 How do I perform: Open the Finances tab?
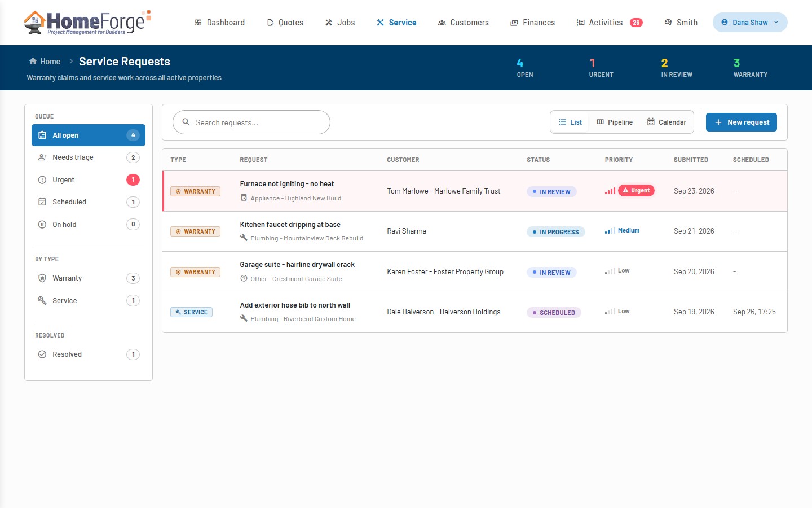click(532, 23)
